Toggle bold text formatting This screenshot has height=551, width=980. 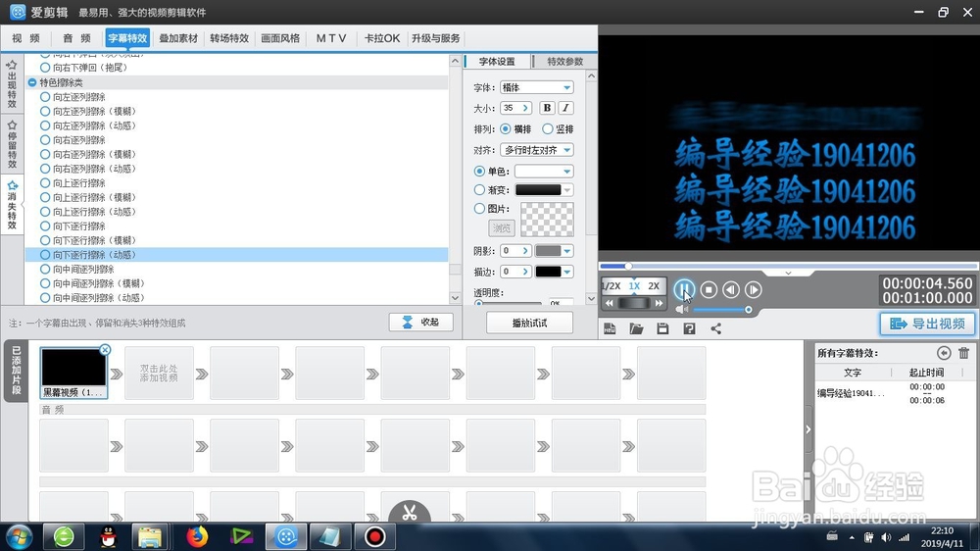click(x=547, y=108)
